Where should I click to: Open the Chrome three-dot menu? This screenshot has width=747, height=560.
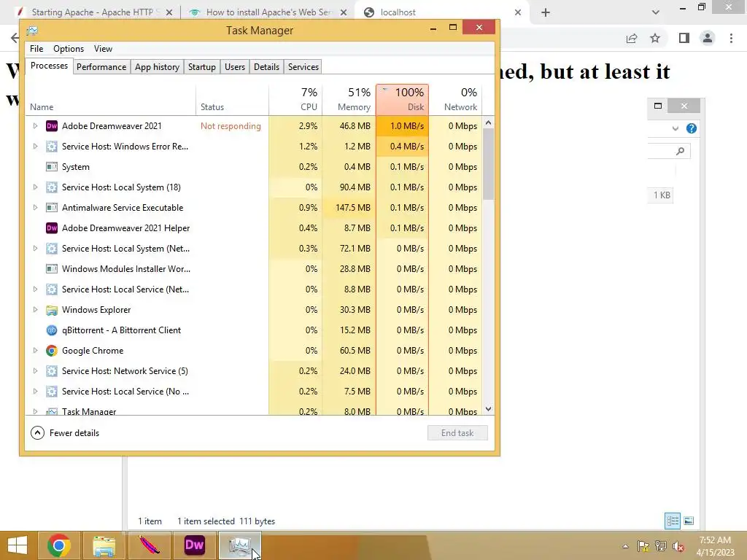point(731,38)
